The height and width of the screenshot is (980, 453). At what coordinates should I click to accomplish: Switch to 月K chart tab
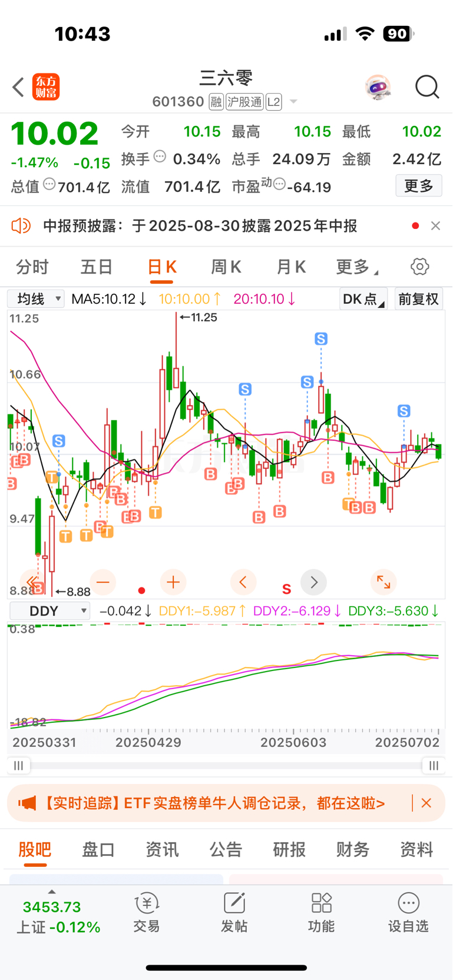[291, 267]
